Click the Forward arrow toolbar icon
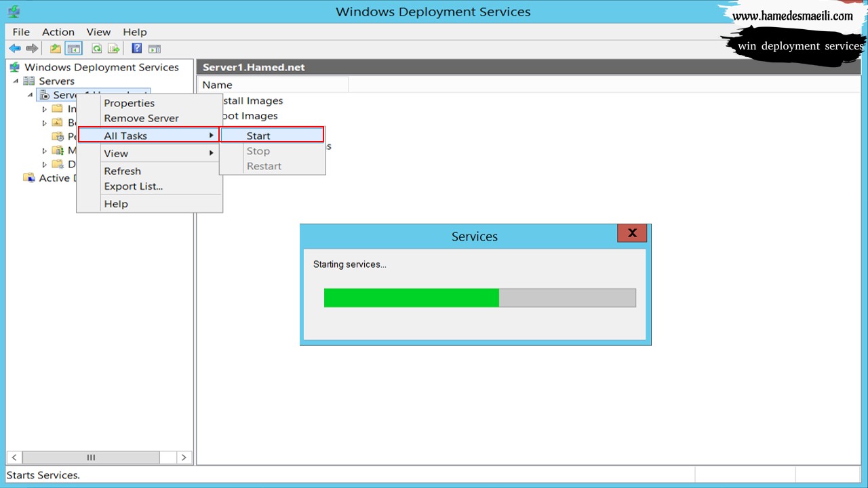Screen dimensions: 868x488 pyautogui.click(x=32, y=49)
